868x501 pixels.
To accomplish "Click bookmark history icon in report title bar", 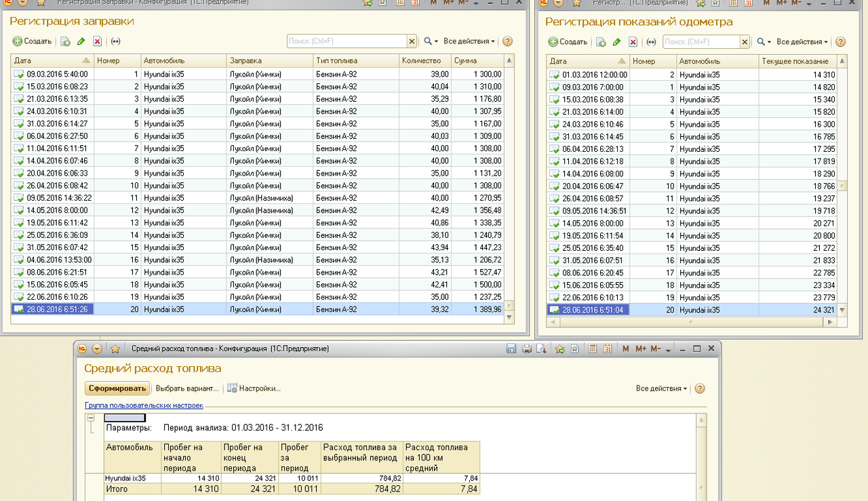I will click(574, 348).
